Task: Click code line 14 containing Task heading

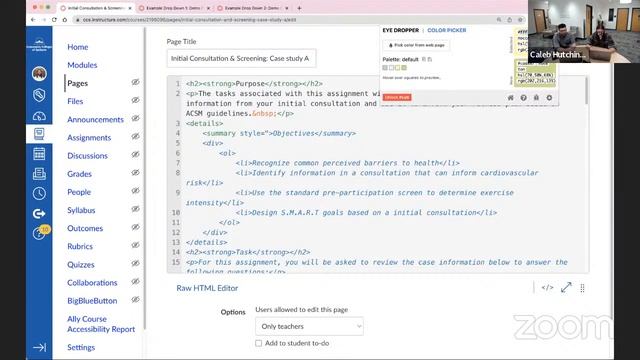Action: point(248,252)
